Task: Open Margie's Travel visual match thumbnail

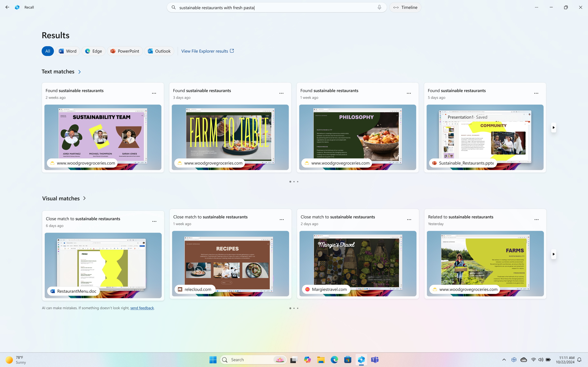Action: [x=358, y=263]
